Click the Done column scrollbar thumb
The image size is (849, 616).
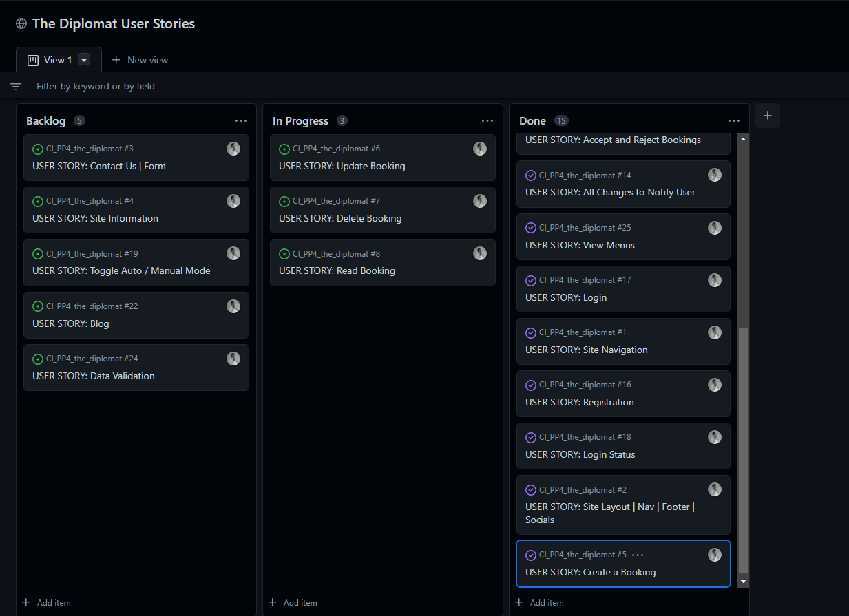(743, 451)
